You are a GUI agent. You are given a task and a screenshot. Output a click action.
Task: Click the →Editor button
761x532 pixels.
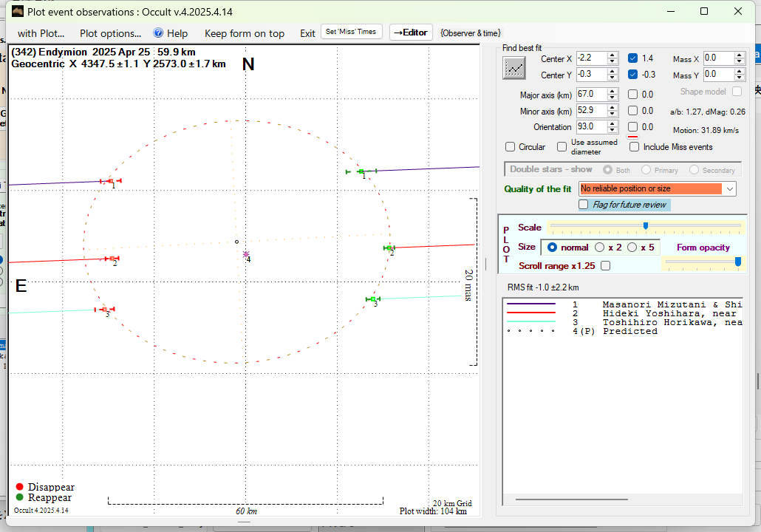[410, 33]
